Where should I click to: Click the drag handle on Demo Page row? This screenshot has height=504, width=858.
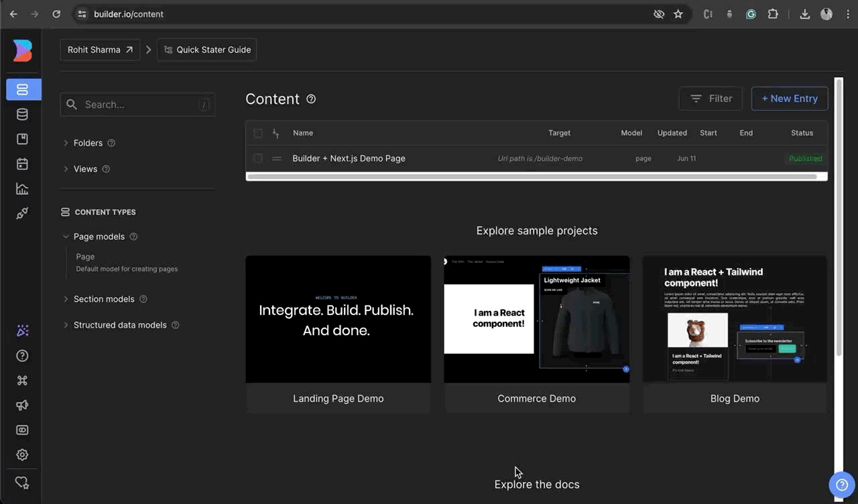(276, 159)
